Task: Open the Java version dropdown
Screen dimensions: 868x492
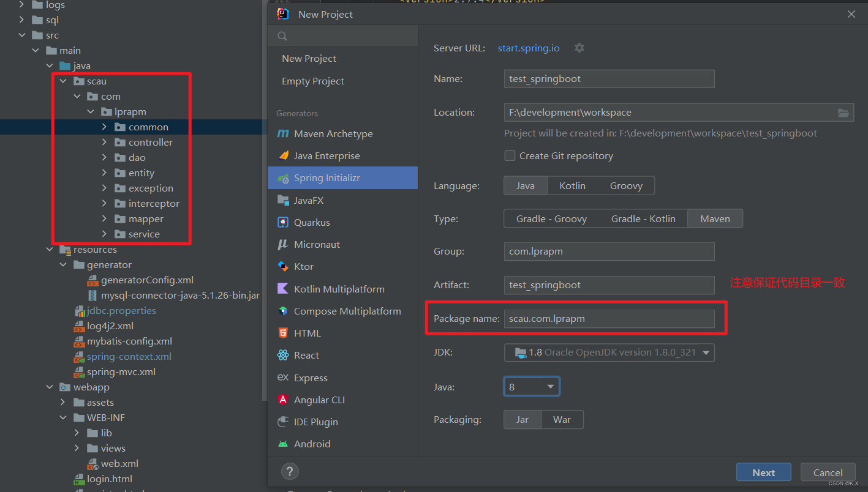Action: pos(532,387)
